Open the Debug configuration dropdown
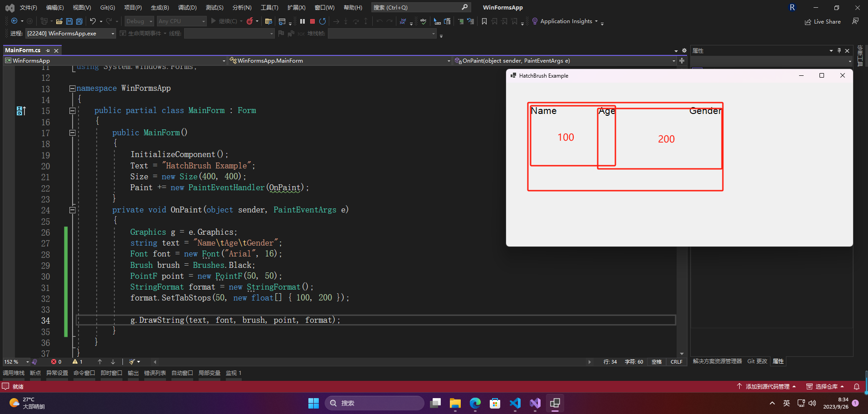This screenshot has height=414, width=868. [139, 21]
